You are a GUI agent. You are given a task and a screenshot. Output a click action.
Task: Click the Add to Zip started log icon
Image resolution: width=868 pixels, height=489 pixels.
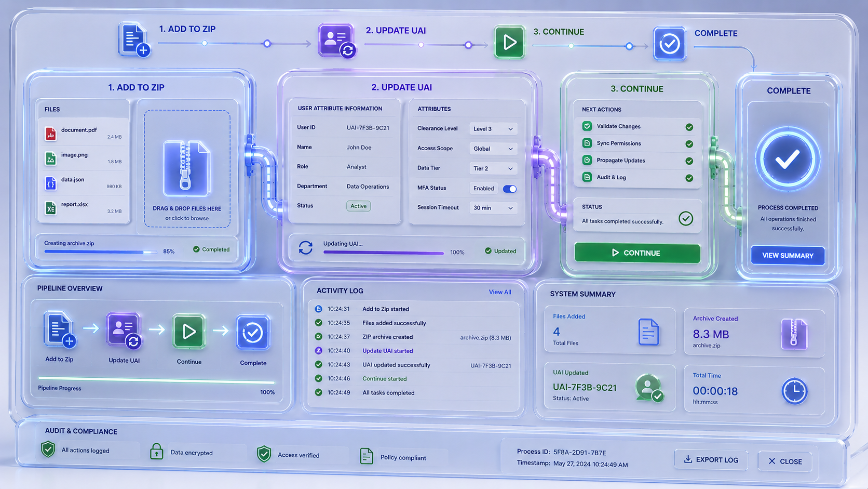pyautogui.click(x=319, y=309)
